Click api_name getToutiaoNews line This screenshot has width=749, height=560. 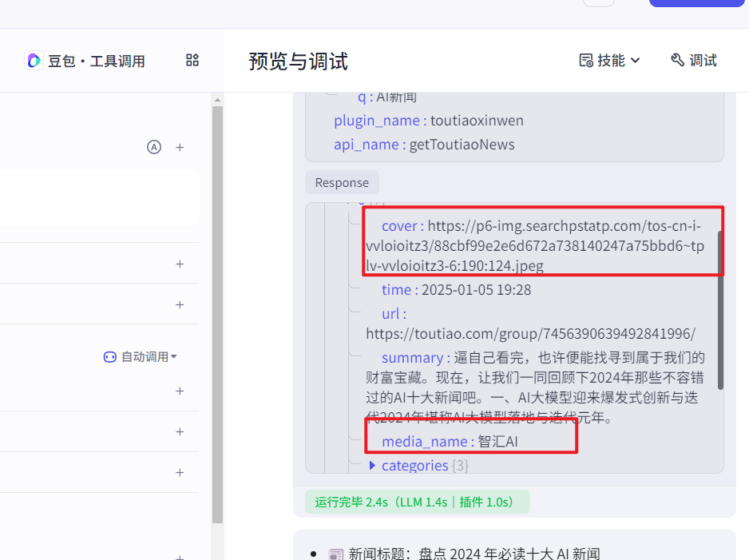click(x=424, y=145)
